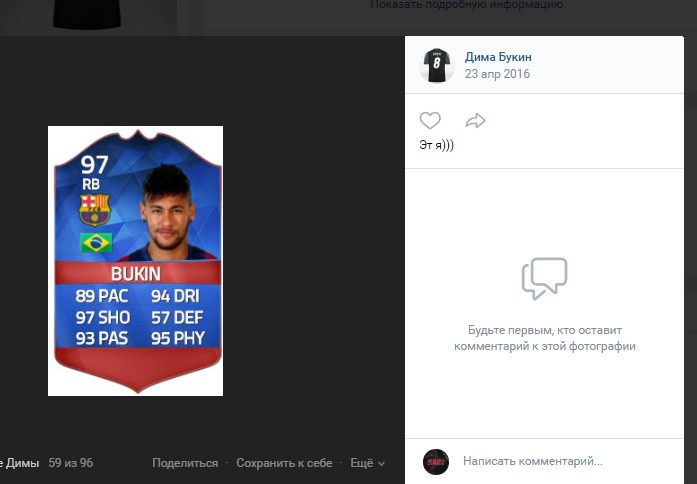Screen dimensions: 697x484
Task: Click the 59 из 96 photo counter
Action: [x=71, y=463]
